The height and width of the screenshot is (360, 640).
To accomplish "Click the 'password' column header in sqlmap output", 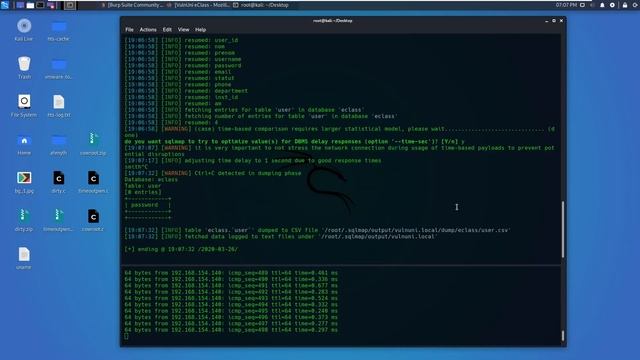I will 144,205.
